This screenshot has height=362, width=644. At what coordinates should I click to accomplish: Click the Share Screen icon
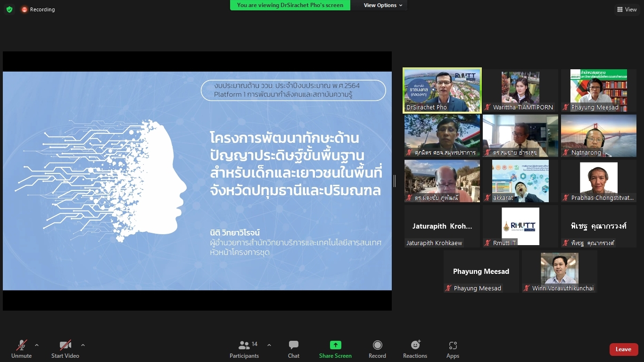(335, 346)
